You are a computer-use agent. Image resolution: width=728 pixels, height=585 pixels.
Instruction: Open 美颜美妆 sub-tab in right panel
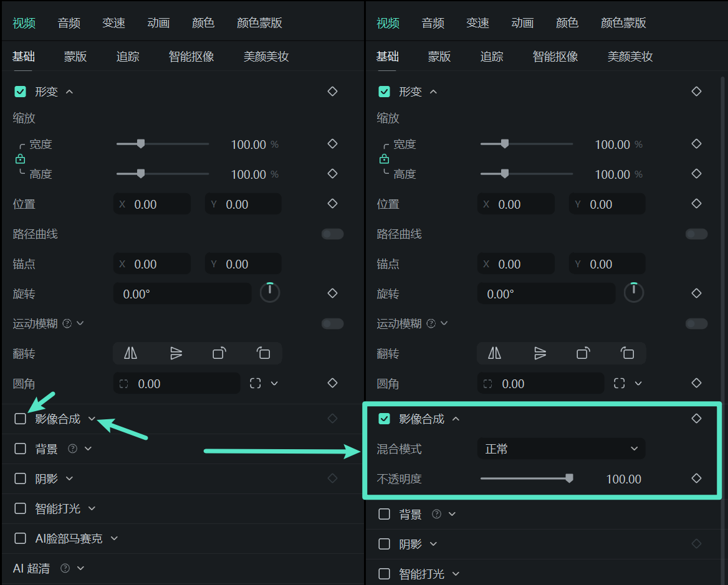(x=630, y=57)
